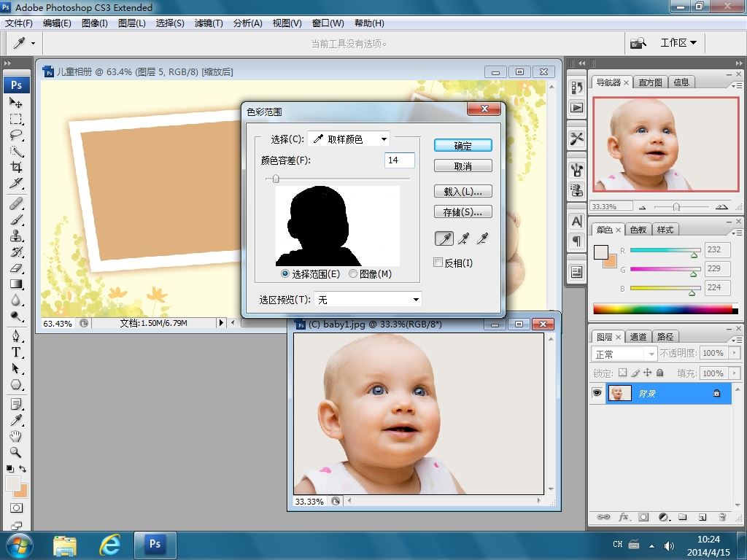Open the 不透明度 opacity arrow
This screenshot has width=747, height=560.
[735, 353]
